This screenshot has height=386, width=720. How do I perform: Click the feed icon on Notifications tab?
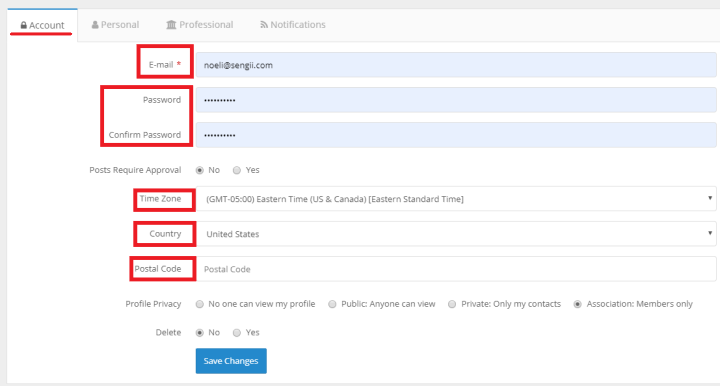pyautogui.click(x=264, y=25)
